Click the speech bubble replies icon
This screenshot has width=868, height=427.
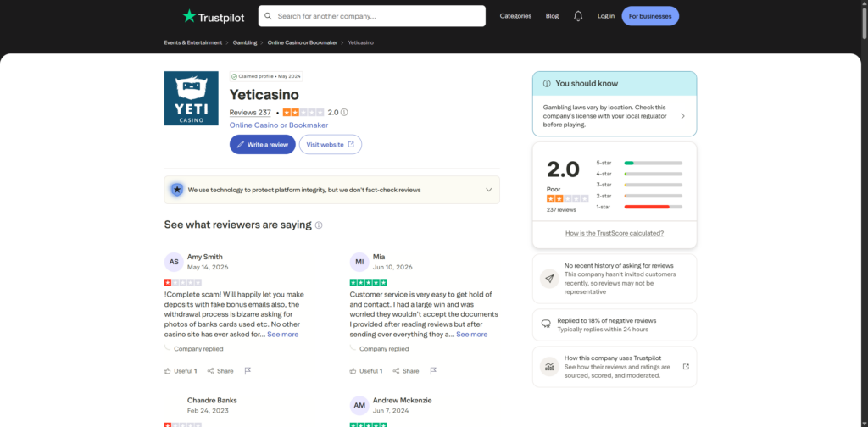pyautogui.click(x=546, y=324)
